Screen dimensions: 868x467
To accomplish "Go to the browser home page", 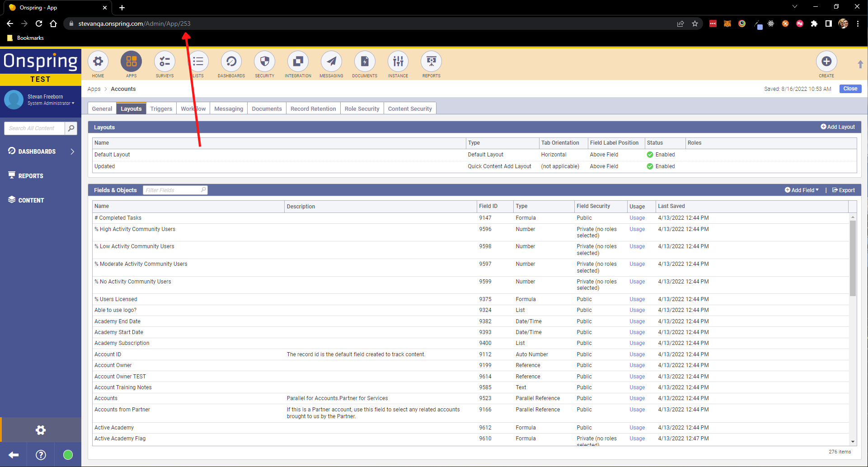I will click(53, 24).
